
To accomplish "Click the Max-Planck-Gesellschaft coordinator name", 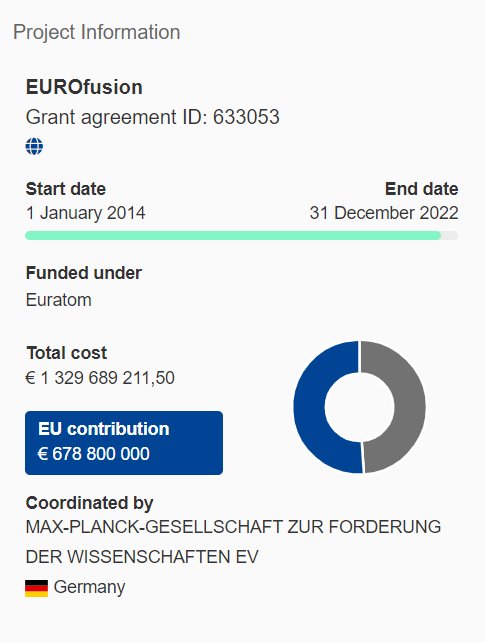I will pyautogui.click(x=233, y=542).
